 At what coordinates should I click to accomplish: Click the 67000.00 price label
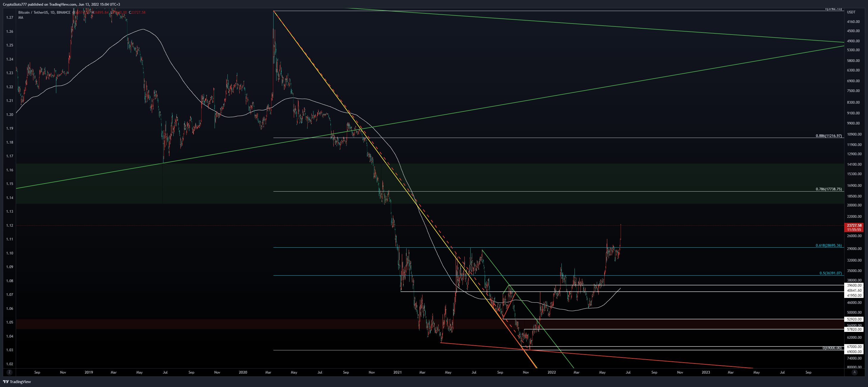click(854, 346)
